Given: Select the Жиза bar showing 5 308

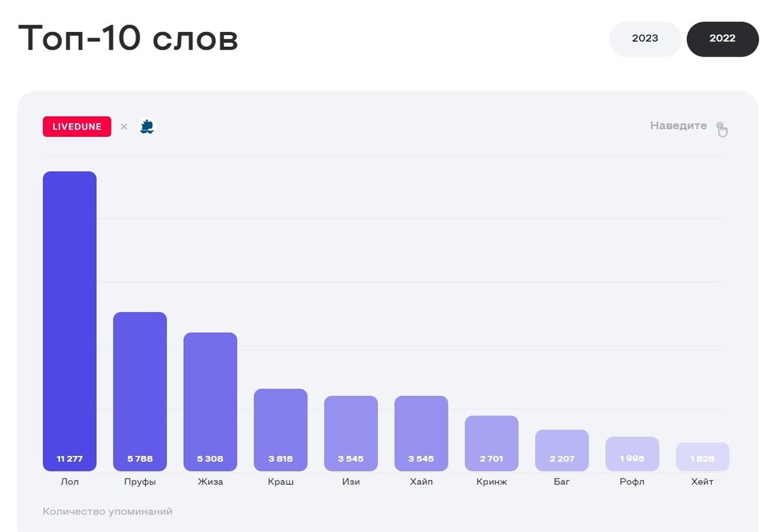Looking at the screenshot, I should [210, 402].
